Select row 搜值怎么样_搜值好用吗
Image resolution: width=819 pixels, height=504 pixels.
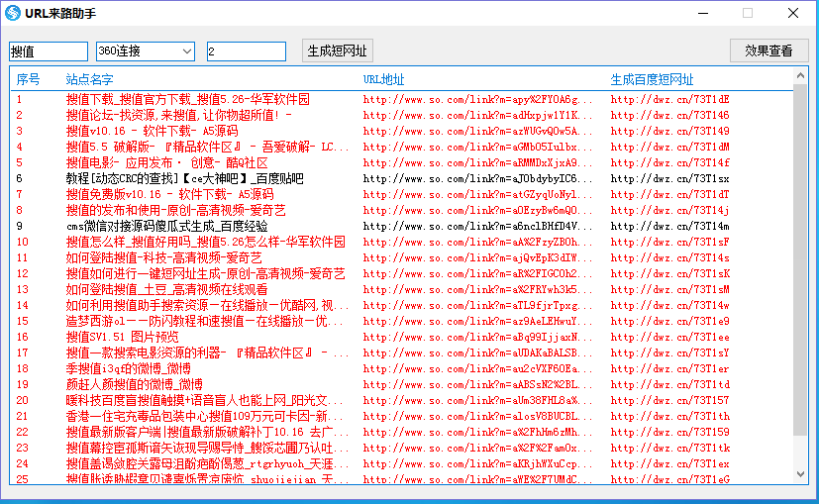pyautogui.click(x=401, y=242)
